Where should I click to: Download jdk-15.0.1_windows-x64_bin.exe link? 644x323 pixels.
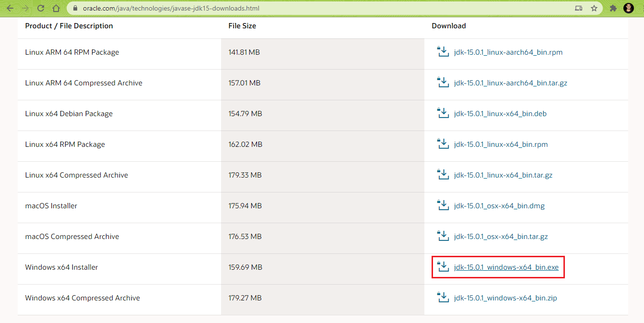tap(506, 267)
